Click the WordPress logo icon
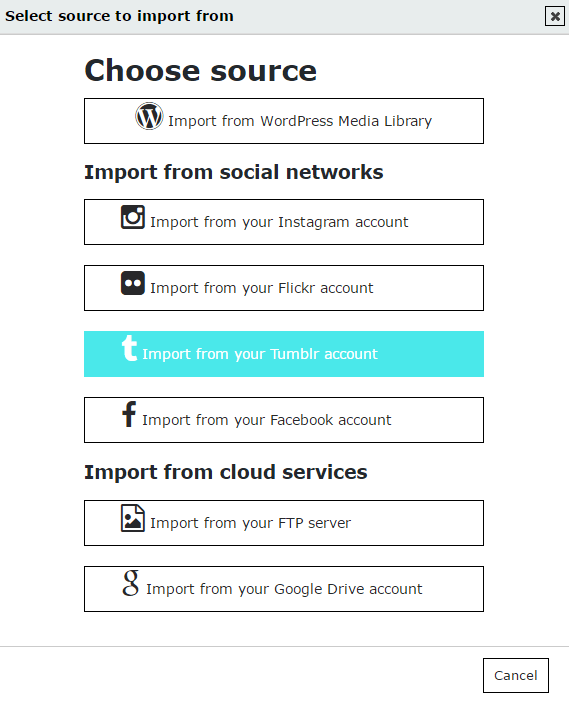570x704 pixels. point(149,116)
